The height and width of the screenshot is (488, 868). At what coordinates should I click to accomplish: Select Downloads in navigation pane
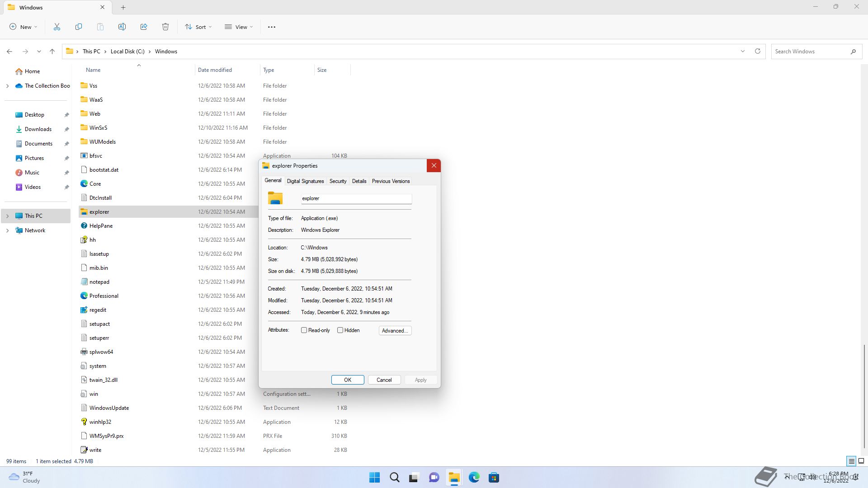point(38,129)
